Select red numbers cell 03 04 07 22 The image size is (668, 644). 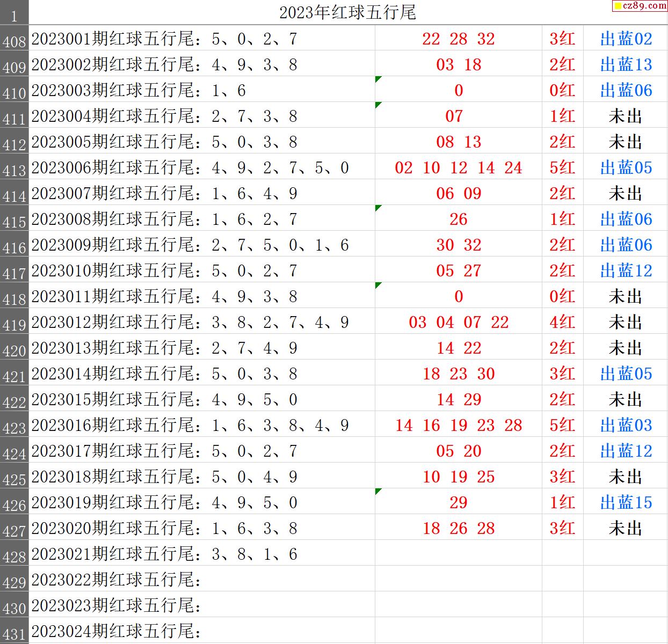[459, 321]
